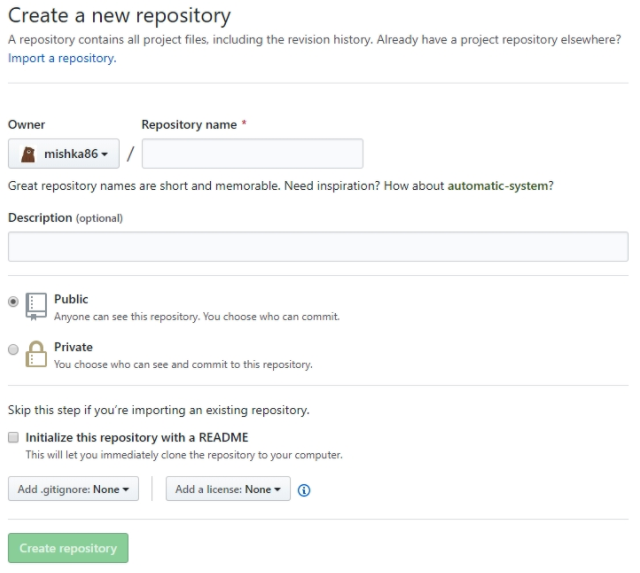Click the README initialization label text
Image resolution: width=640 pixels, height=573 pixels.
pos(137,438)
